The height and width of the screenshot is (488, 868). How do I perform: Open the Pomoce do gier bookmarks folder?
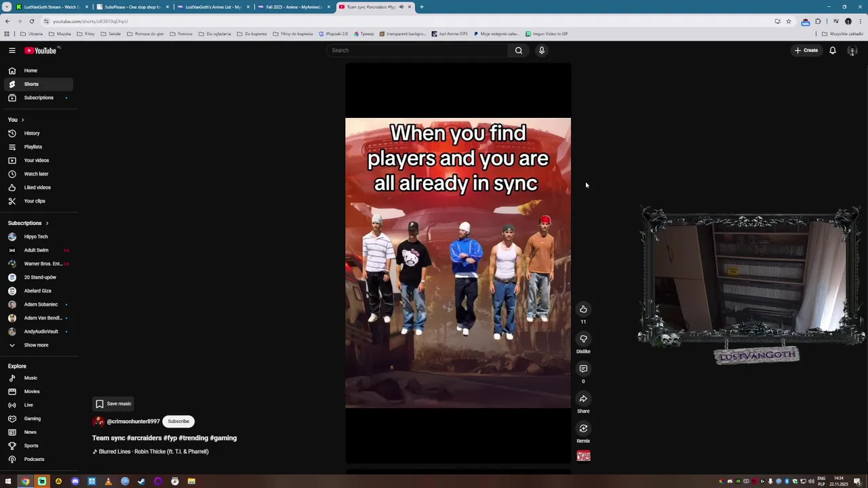[x=145, y=34]
